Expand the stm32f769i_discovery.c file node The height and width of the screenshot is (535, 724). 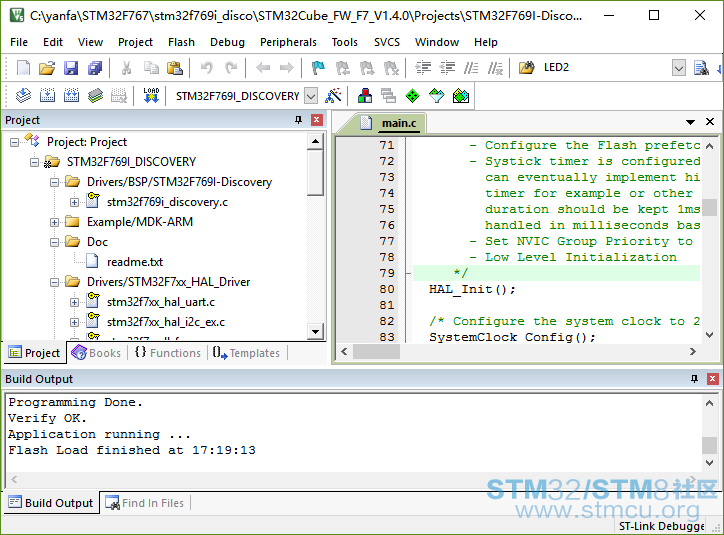(x=74, y=202)
